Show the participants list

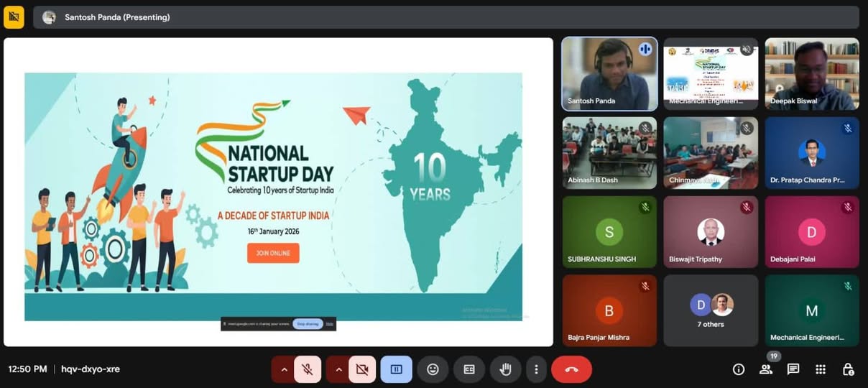(x=765, y=369)
